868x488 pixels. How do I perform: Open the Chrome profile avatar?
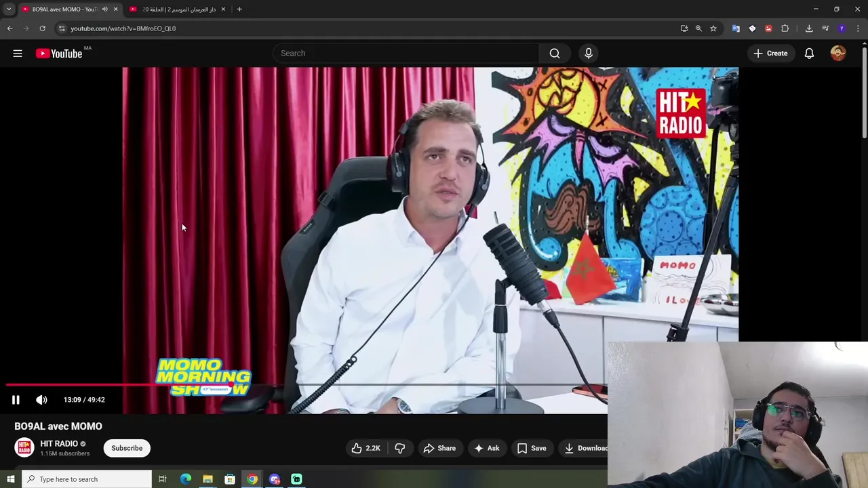842,28
